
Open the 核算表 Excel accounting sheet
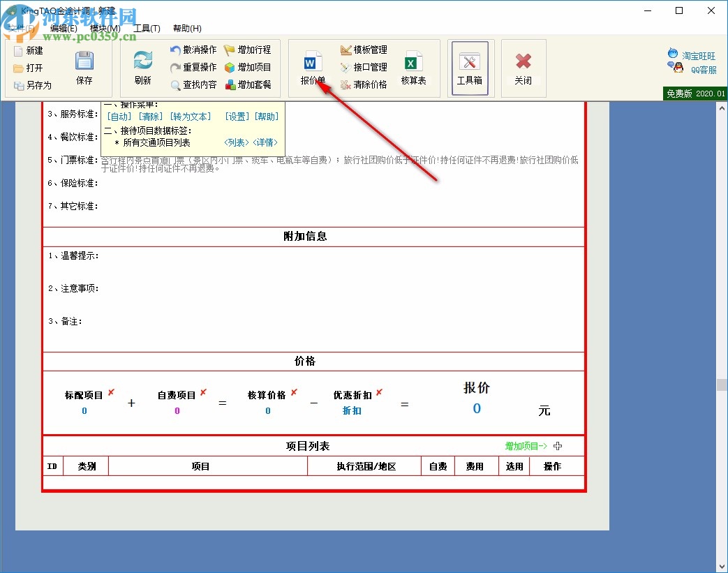415,67
